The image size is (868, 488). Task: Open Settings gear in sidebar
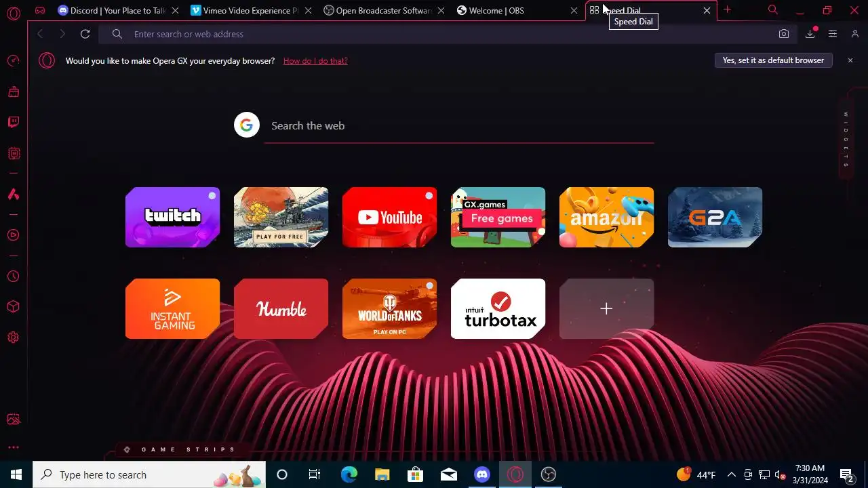14,338
